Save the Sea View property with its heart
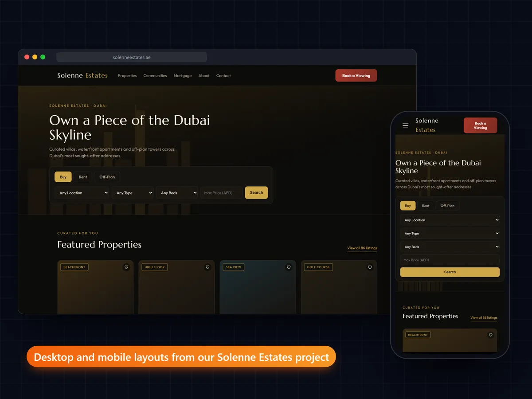Image resolution: width=532 pixels, height=399 pixels. point(289,267)
